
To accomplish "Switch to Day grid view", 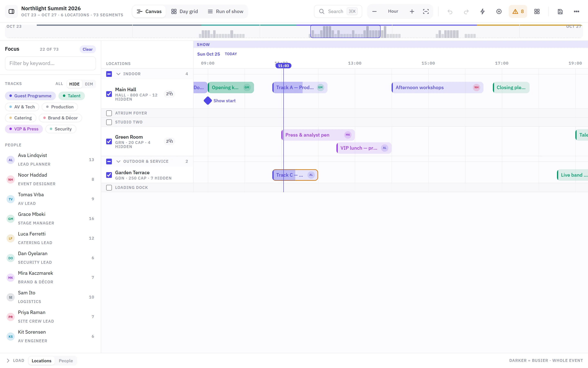I will (x=185, y=11).
